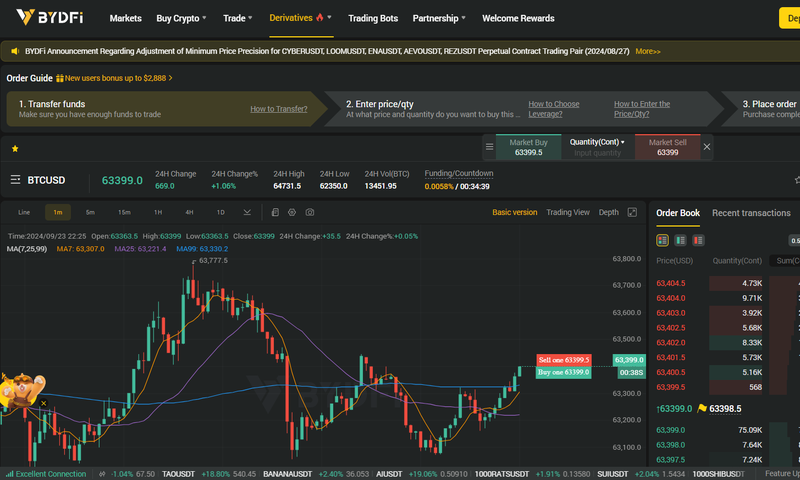This screenshot has width=800, height=480.
Task: Open More announcements link
Action: (648, 52)
